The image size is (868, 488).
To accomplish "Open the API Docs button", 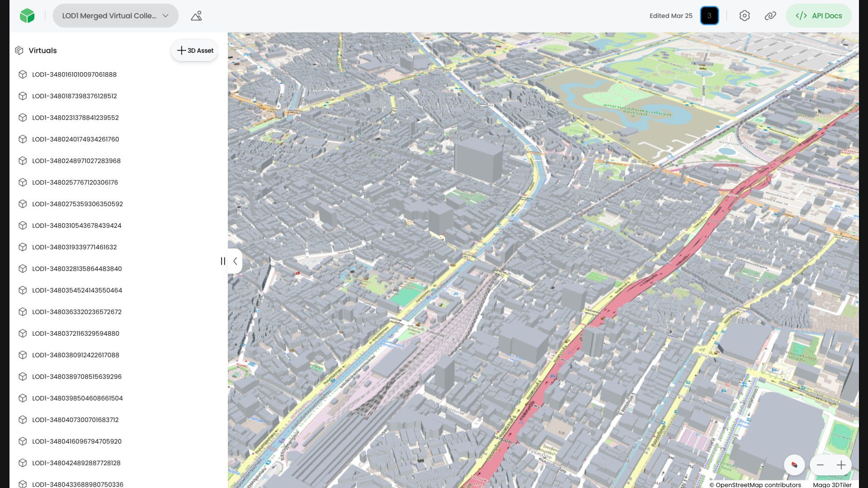I will coord(818,16).
